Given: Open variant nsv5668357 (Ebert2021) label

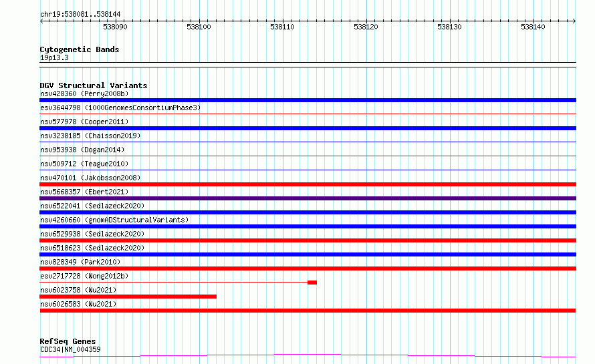Looking at the screenshot, I should pyautogui.click(x=84, y=192).
